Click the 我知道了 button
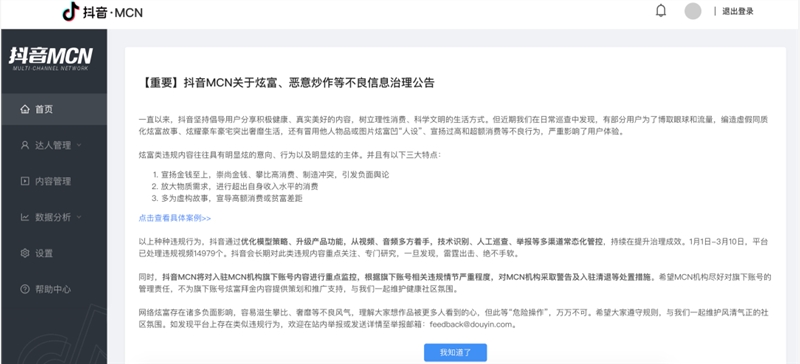 coord(455,352)
